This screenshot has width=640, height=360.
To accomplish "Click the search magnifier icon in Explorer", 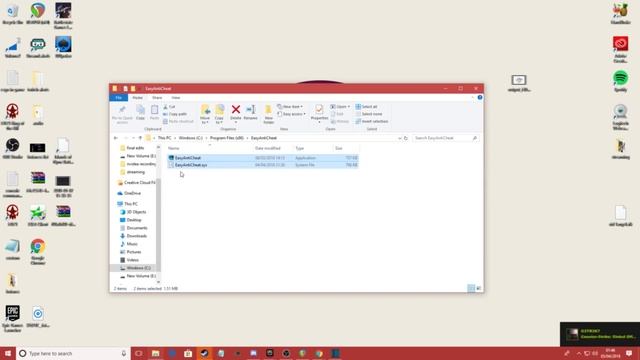I will 474,138.
